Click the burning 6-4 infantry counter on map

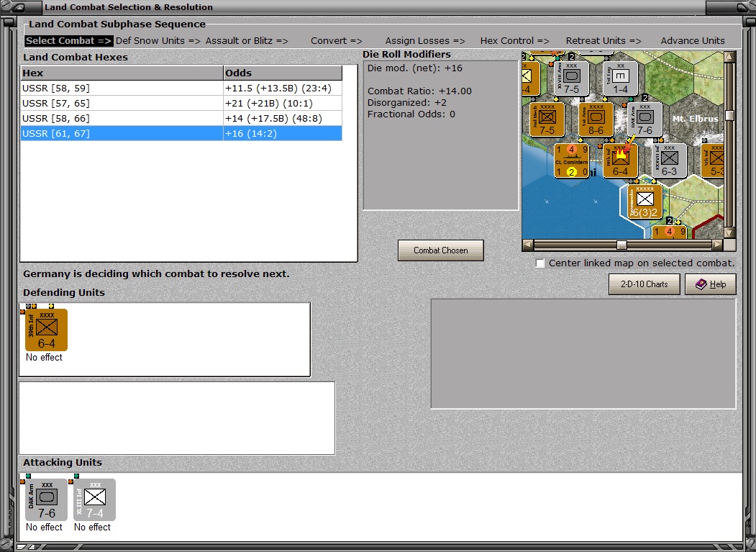coord(621,160)
